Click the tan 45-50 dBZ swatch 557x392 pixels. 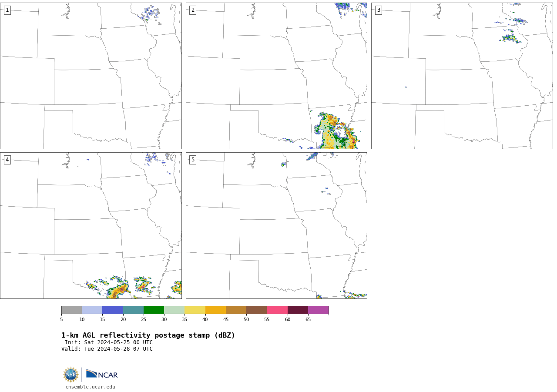point(236,310)
